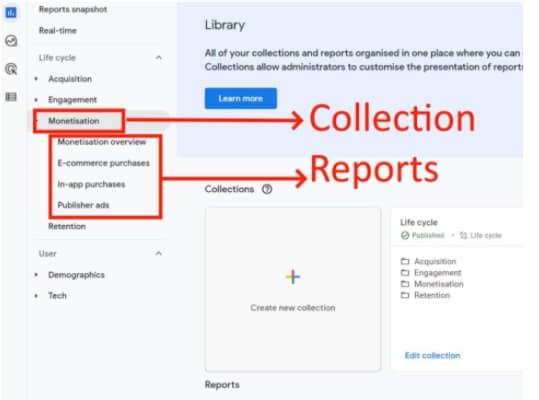This screenshot has width=539, height=400.
Task: Select the Publisher ads report
Action: (x=83, y=205)
